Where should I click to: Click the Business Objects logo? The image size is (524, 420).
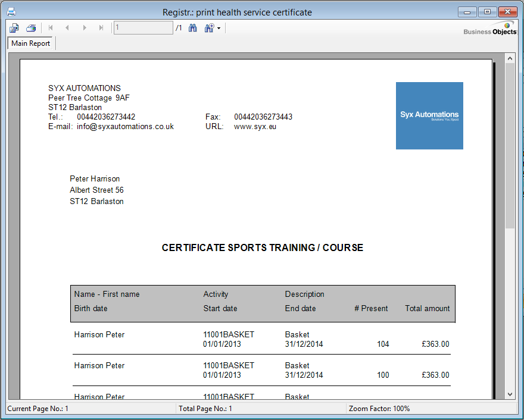(x=490, y=29)
